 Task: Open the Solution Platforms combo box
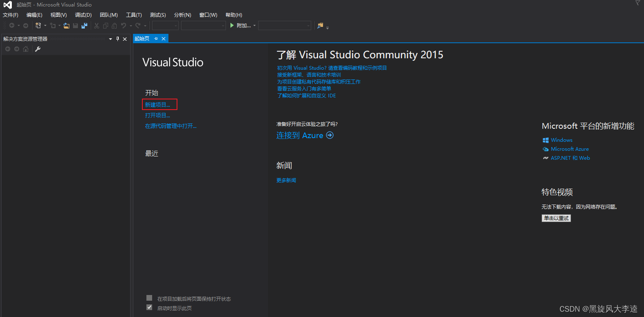[204, 26]
